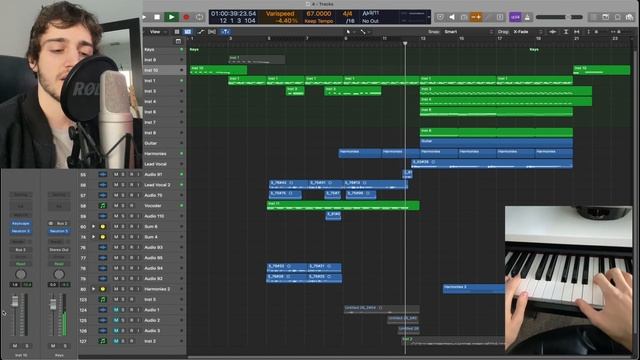Click the waveform vertical zoom icon
The width and height of the screenshot is (640, 360).
(553, 31)
